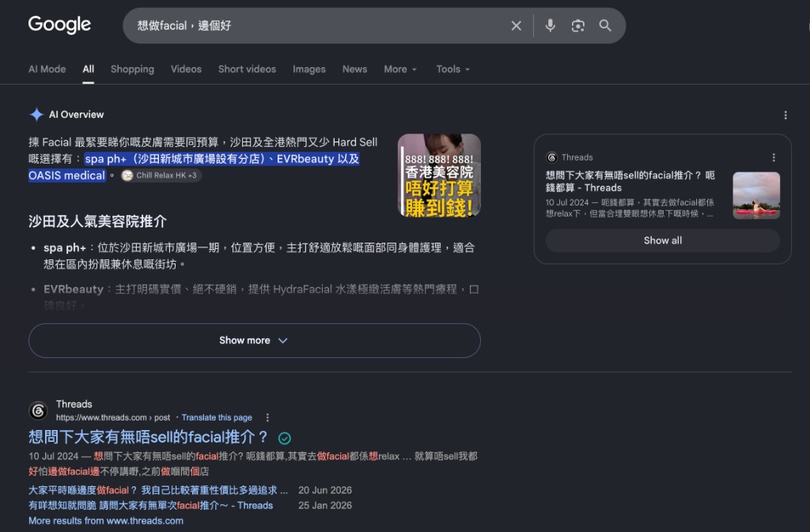Open AI Overview three-dot options menu
The width and height of the screenshot is (810, 532).
click(x=785, y=115)
